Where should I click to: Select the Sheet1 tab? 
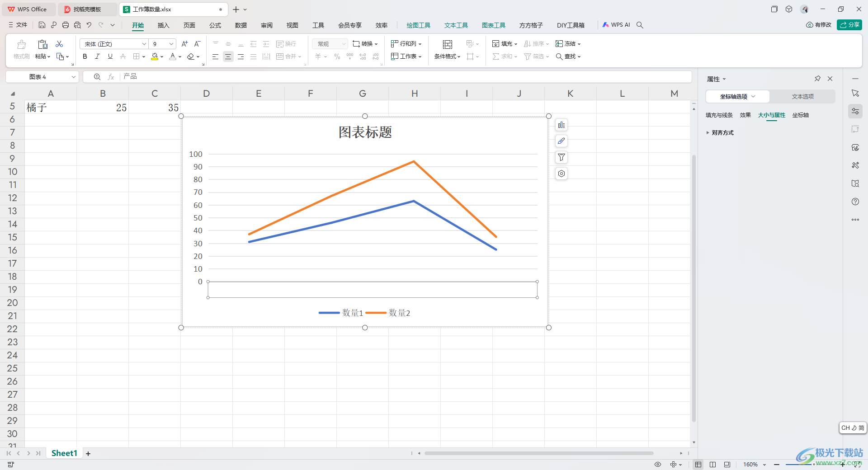tap(64, 453)
